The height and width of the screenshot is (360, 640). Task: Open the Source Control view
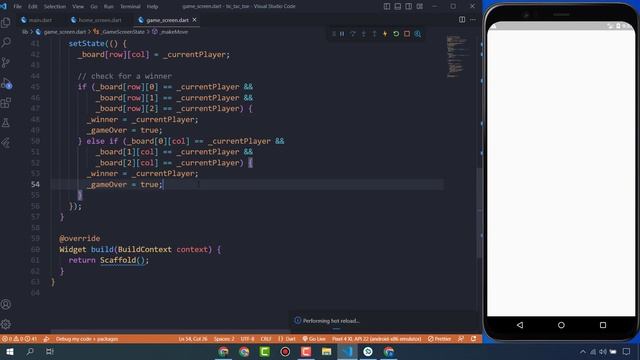tap(6, 62)
